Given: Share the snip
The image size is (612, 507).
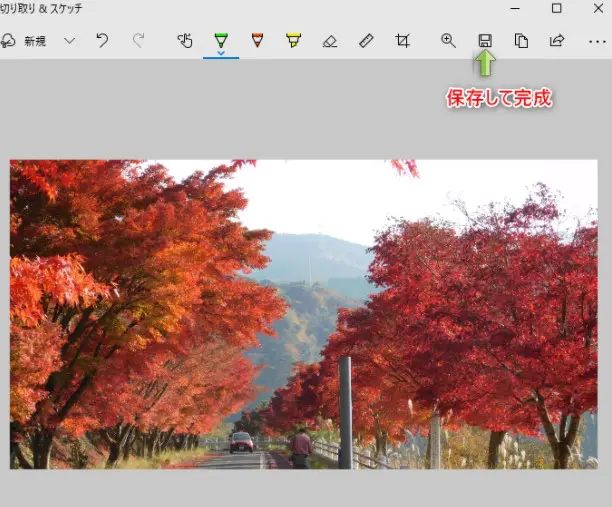Looking at the screenshot, I should [557, 40].
